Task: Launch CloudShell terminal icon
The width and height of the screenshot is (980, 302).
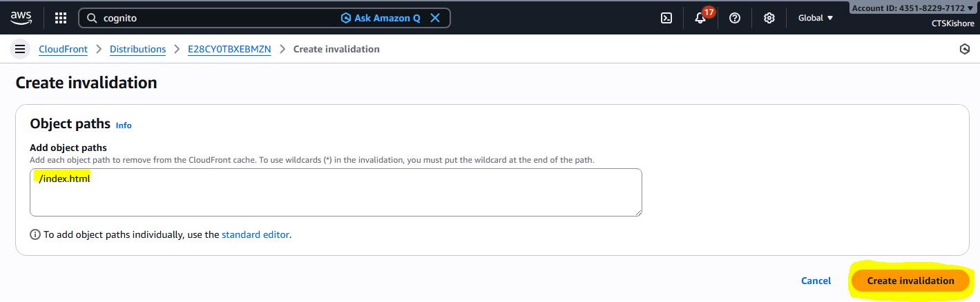Action: coord(666,19)
